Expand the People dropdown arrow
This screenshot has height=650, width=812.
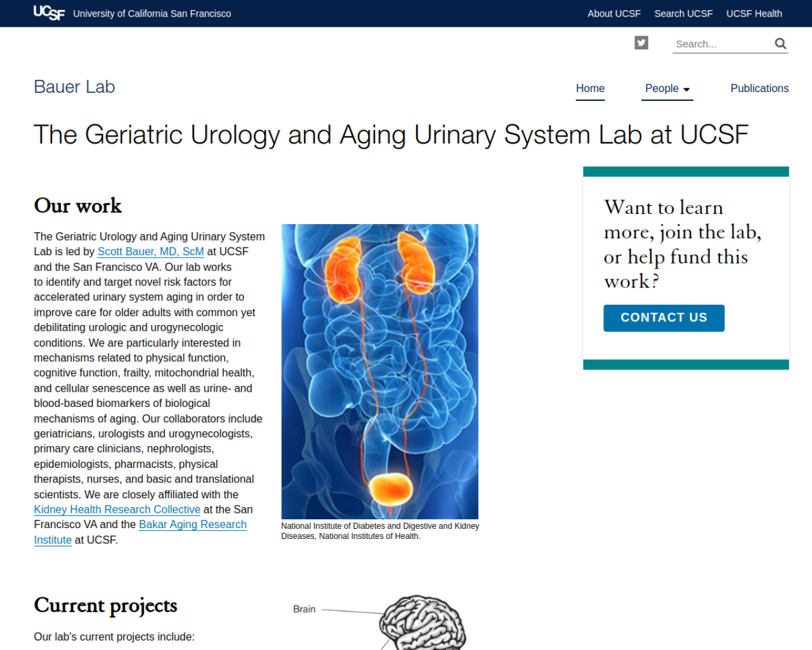(686, 90)
